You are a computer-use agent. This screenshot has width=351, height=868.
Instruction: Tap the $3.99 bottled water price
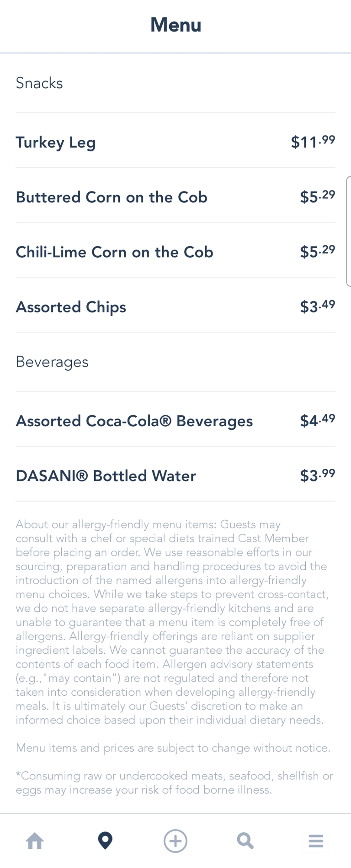point(318,475)
